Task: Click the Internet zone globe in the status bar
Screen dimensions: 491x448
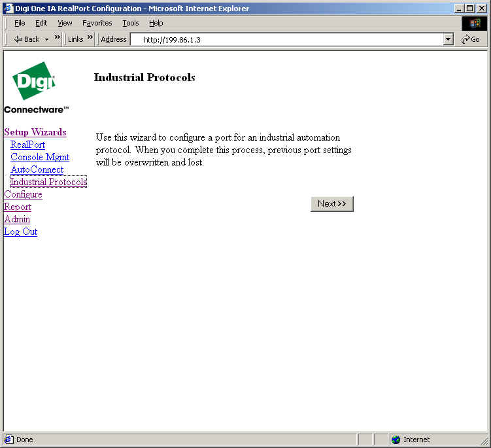Action: (396, 439)
